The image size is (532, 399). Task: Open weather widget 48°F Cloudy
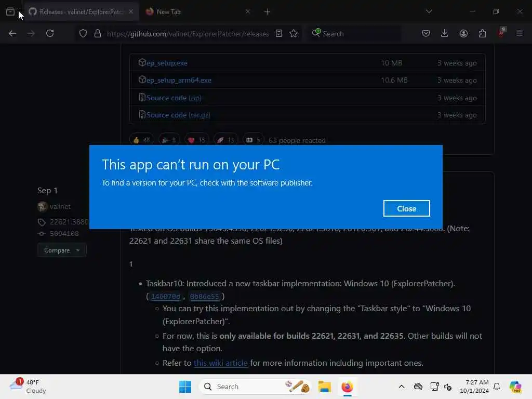[x=28, y=387]
